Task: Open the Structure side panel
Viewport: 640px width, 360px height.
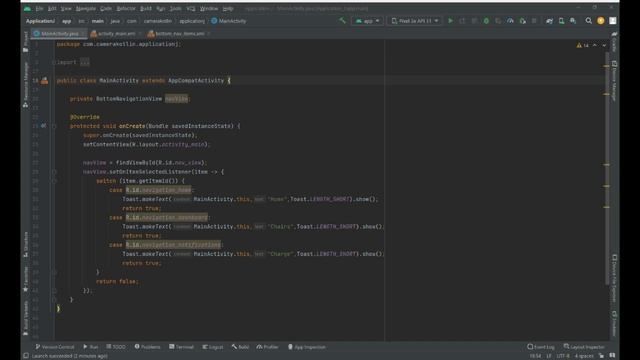Action: [x=26, y=244]
